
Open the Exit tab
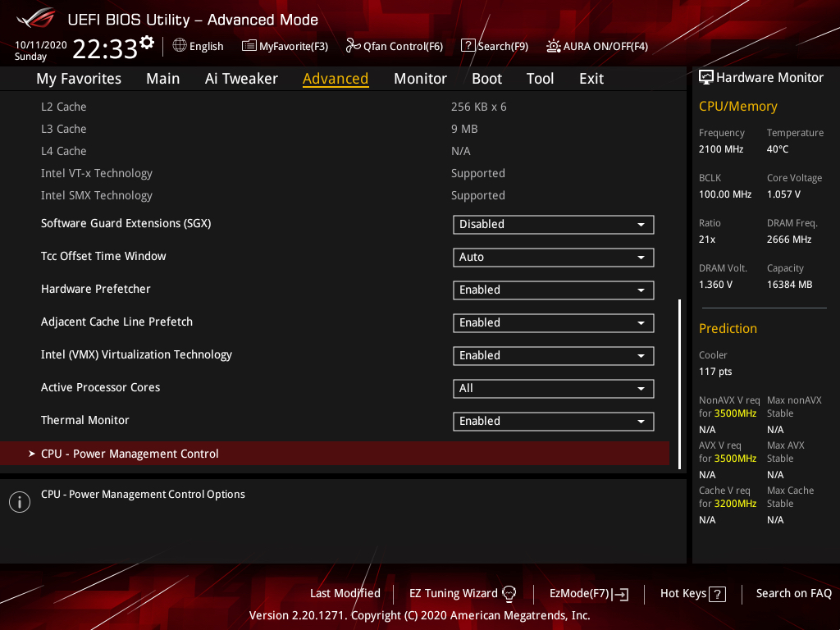[591, 79]
